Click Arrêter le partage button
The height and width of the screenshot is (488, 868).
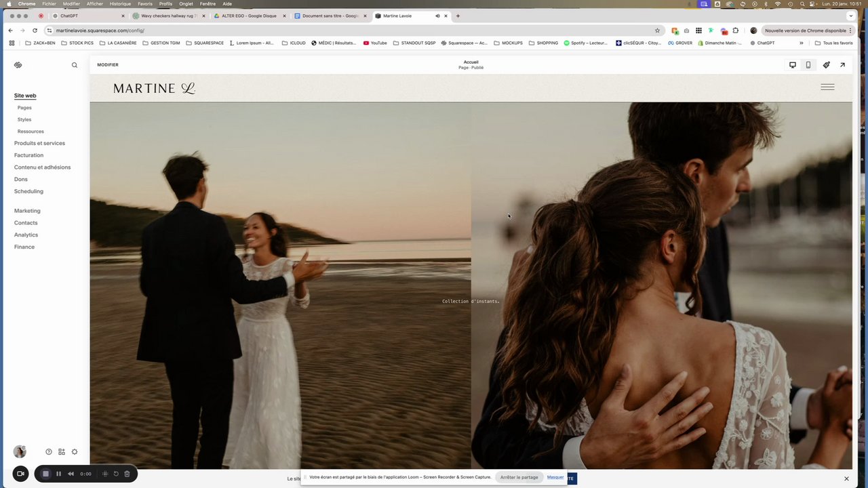[519, 477]
